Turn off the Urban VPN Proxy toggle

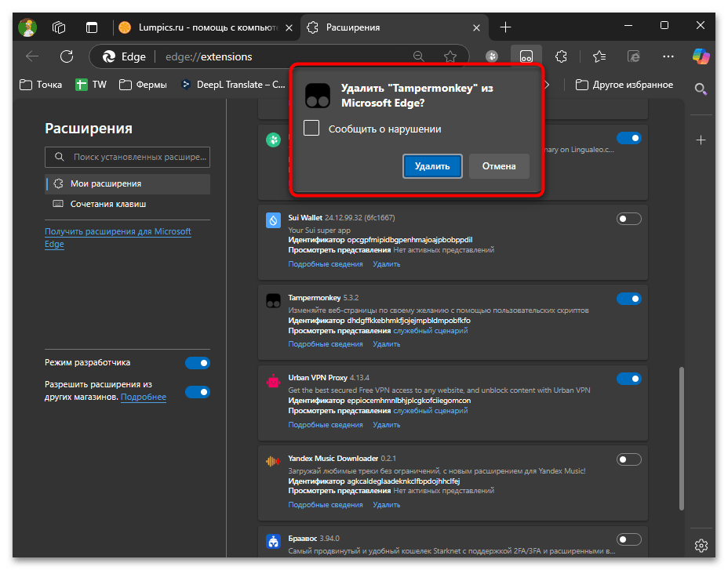628,379
